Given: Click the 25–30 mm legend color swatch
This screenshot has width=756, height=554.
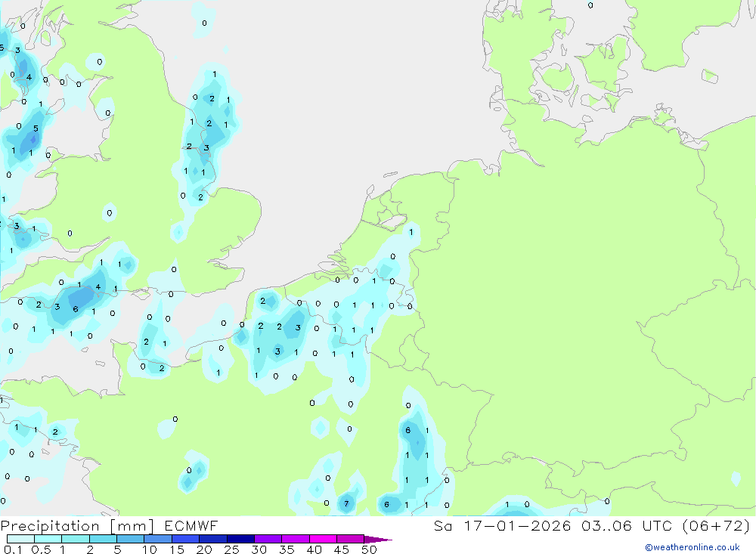Looking at the screenshot, I should (240, 539).
